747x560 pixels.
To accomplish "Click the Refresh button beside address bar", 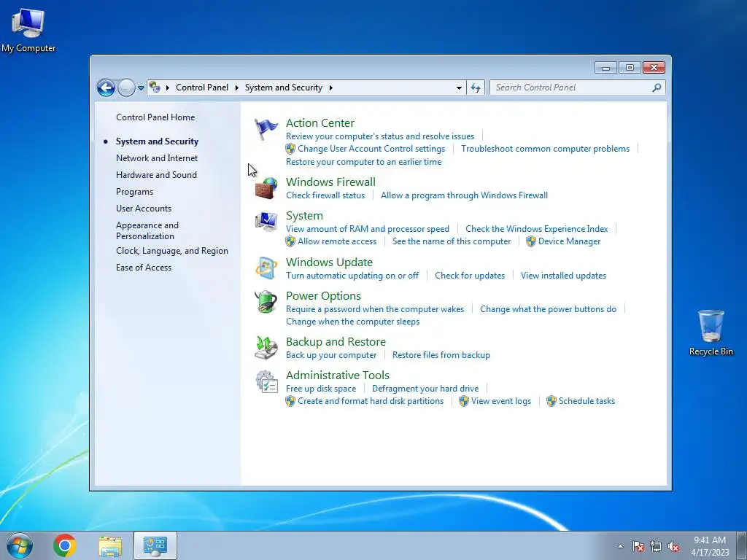I will 476,87.
